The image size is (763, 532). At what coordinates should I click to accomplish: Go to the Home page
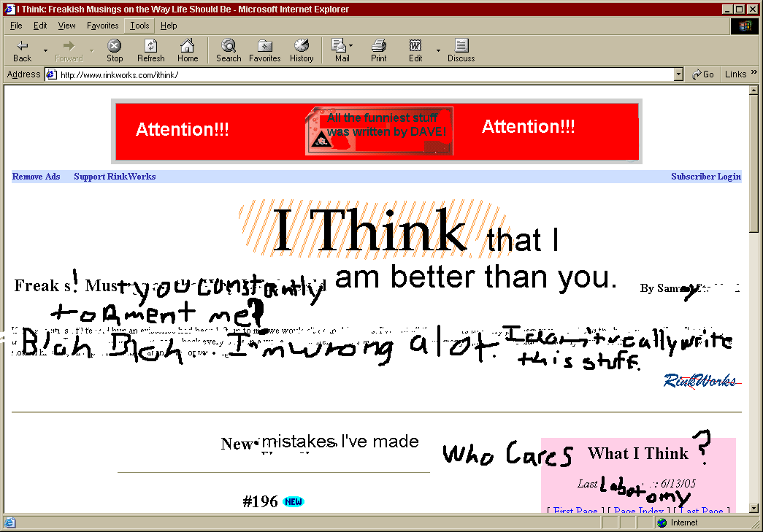188,51
